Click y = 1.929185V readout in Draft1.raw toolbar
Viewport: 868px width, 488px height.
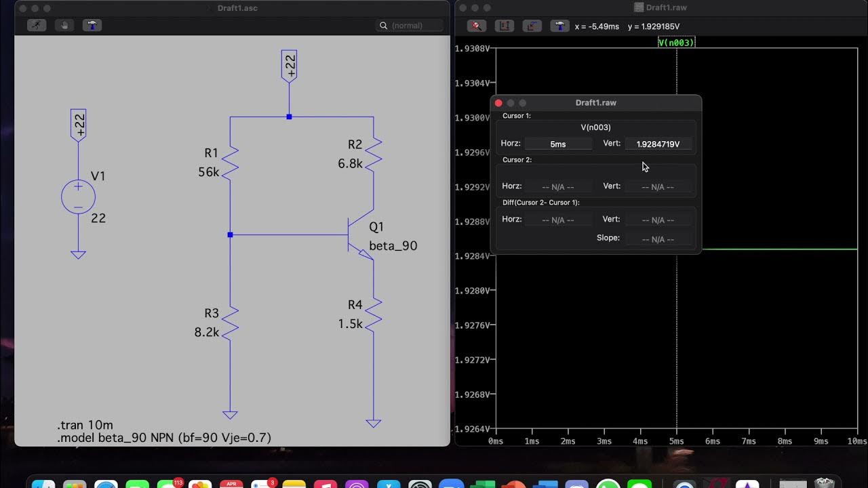click(x=654, y=26)
